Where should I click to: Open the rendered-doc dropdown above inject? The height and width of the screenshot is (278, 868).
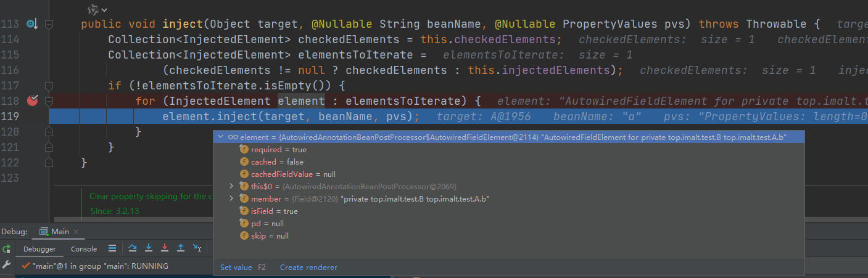[x=97, y=10]
